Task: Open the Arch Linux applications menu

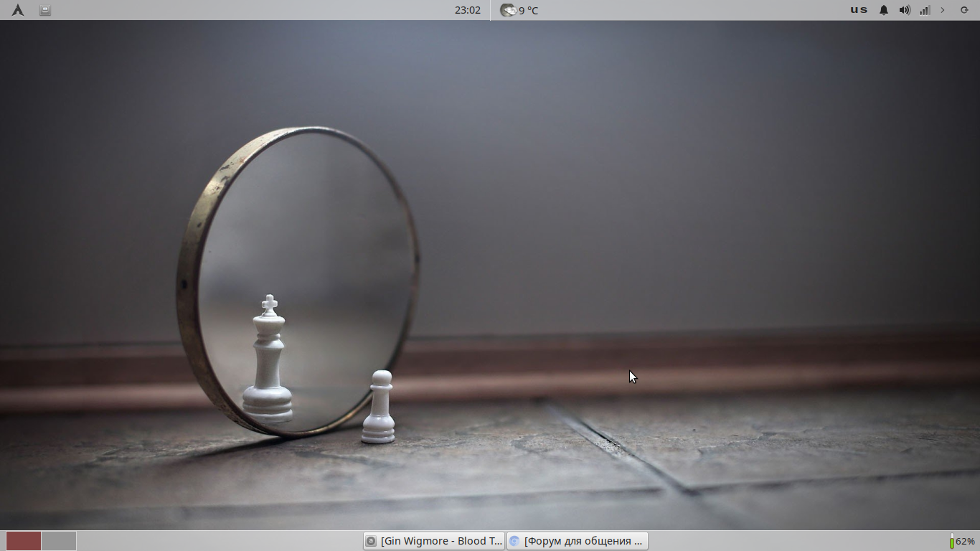Action: click(18, 10)
